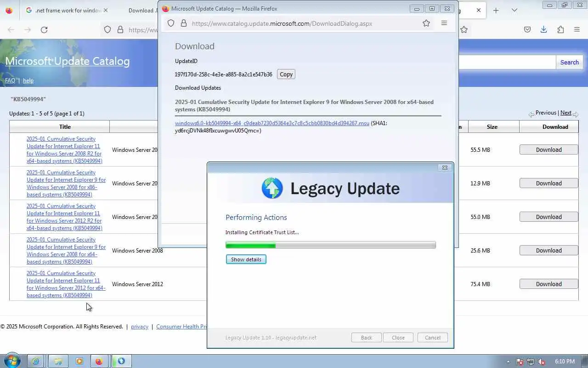588x368 pixels.
Task: Expand the list all tabs chevron
Action: coord(514,10)
